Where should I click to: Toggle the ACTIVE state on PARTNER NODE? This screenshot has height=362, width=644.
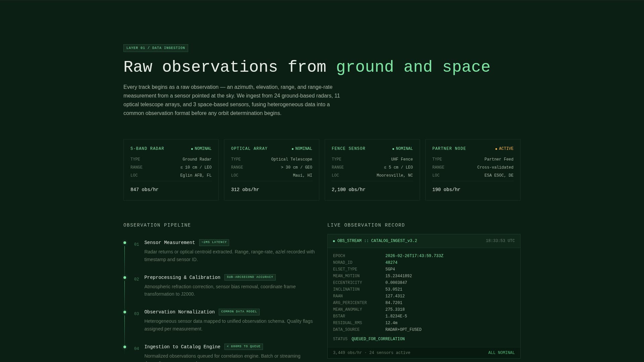tap(506, 148)
